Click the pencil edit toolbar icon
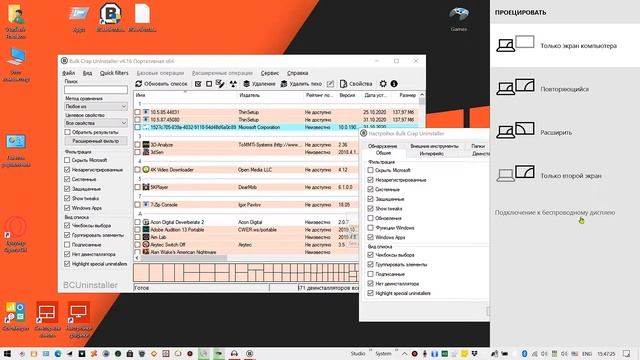Image resolution: width=640 pixels, height=360 pixels. point(330,84)
